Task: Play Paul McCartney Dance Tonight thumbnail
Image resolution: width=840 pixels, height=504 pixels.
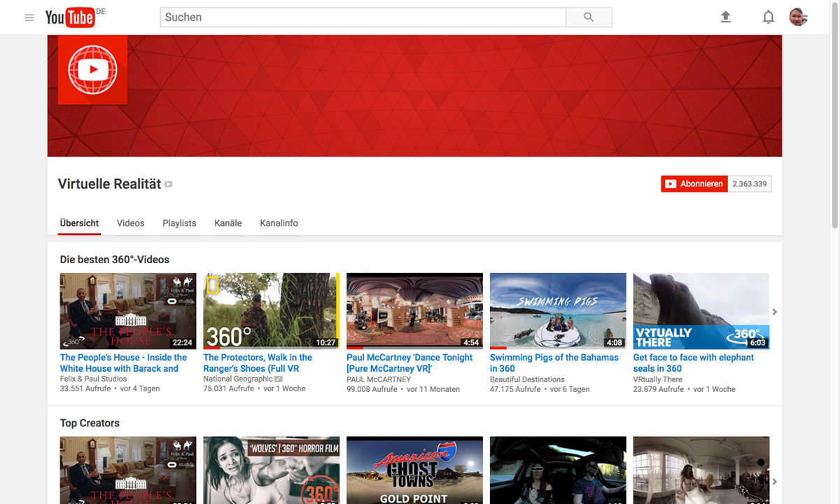Action: coord(414,311)
